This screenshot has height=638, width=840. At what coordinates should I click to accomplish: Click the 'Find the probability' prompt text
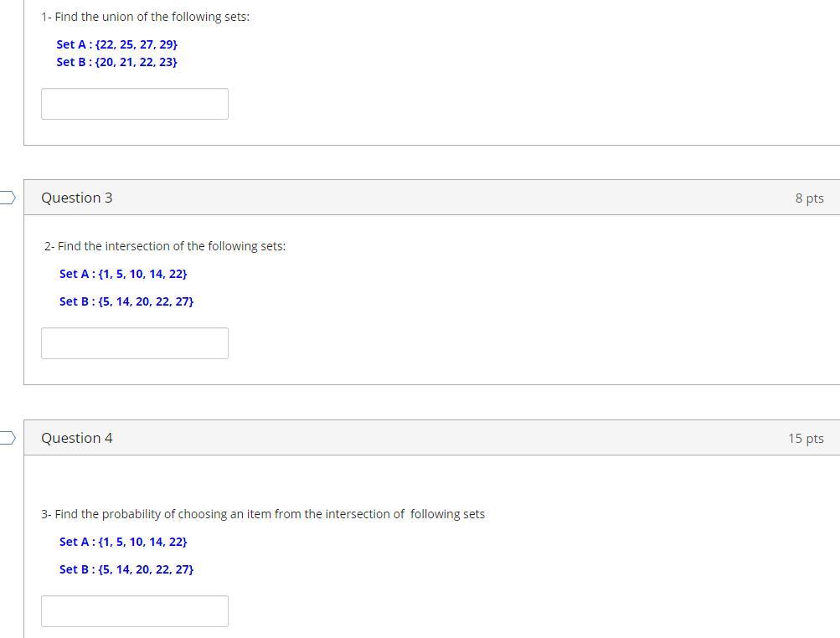263,514
